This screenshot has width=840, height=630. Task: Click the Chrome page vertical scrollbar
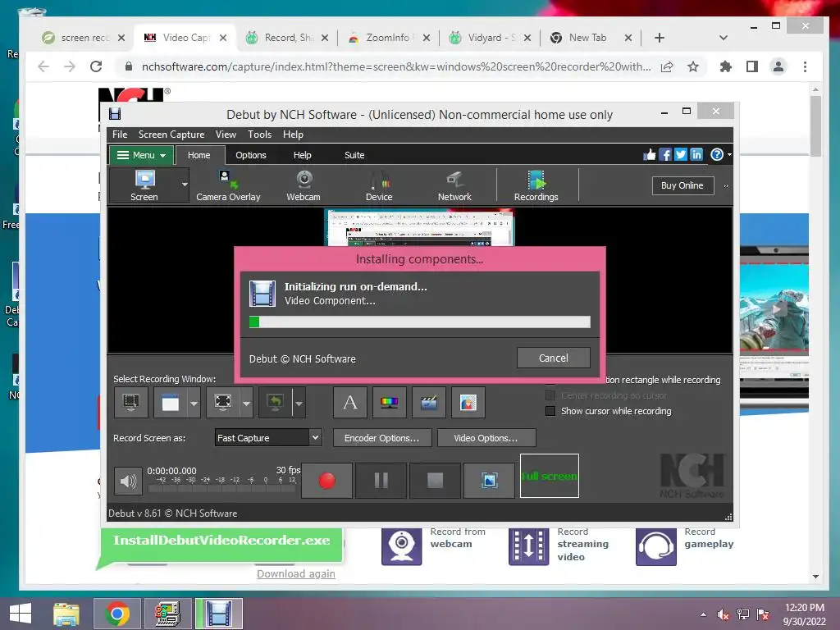point(815,127)
